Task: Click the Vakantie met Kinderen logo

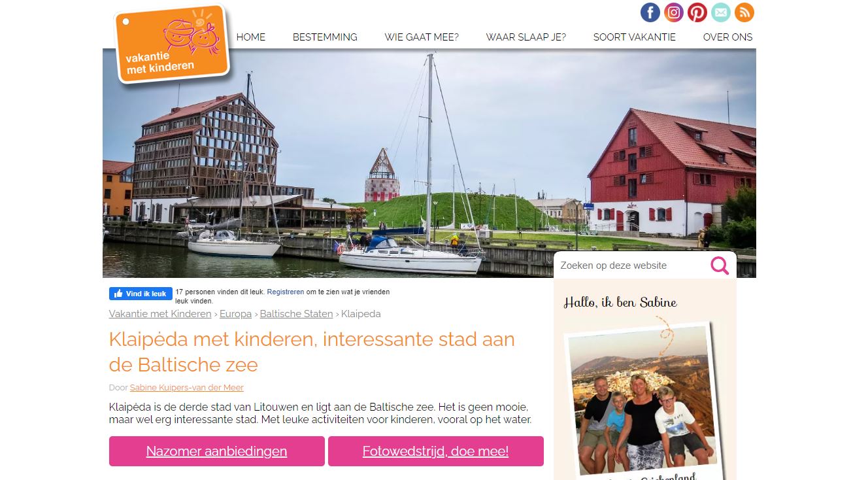Action: point(172,44)
